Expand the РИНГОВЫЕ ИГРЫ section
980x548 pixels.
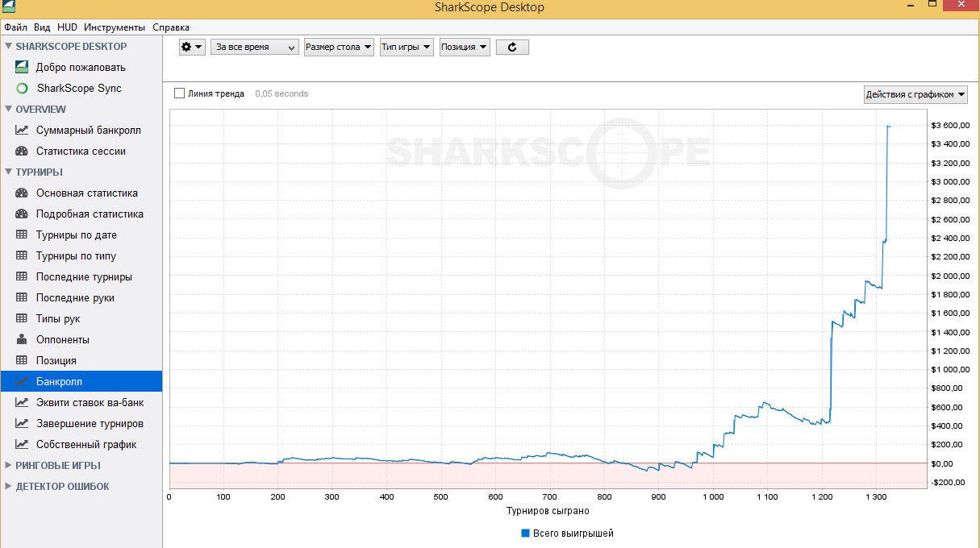(8, 465)
